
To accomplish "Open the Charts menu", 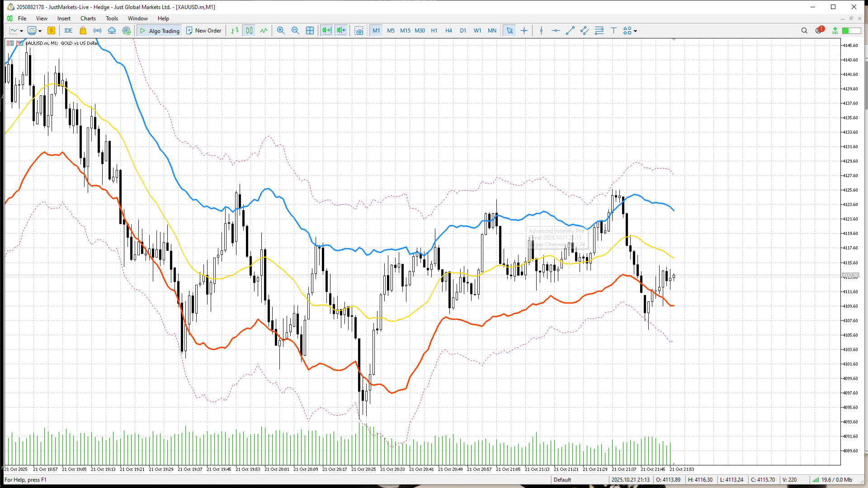I will click(88, 18).
